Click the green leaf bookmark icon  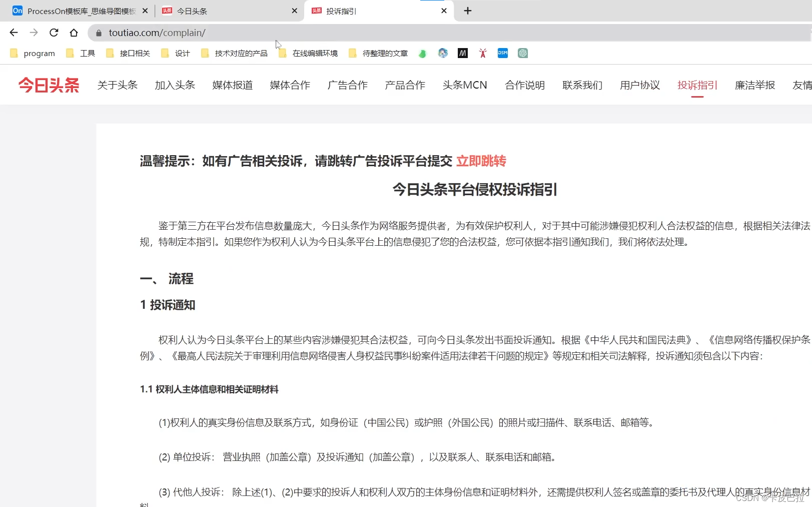(x=422, y=53)
